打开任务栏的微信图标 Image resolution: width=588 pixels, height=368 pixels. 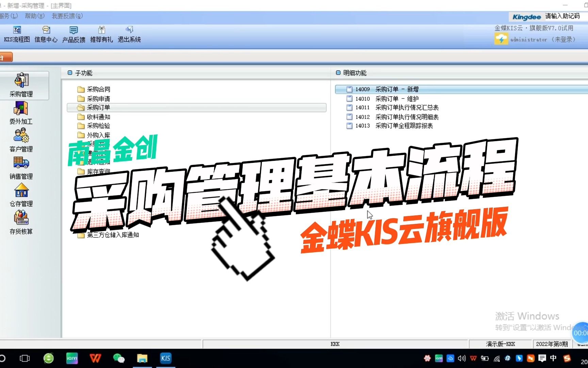click(119, 358)
